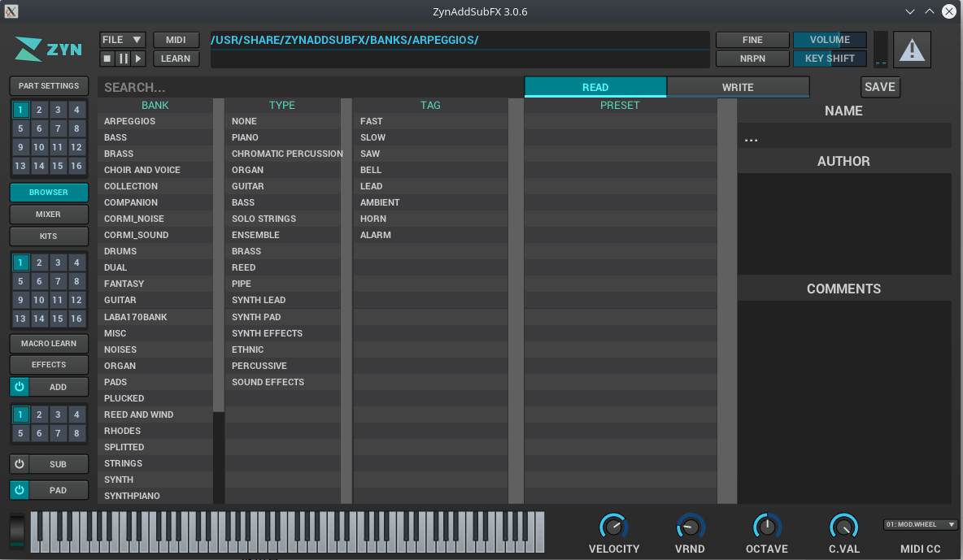The width and height of the screenshot is (963, 560).
Task: Open PART SETTINGS
Action: coord(49,86)
